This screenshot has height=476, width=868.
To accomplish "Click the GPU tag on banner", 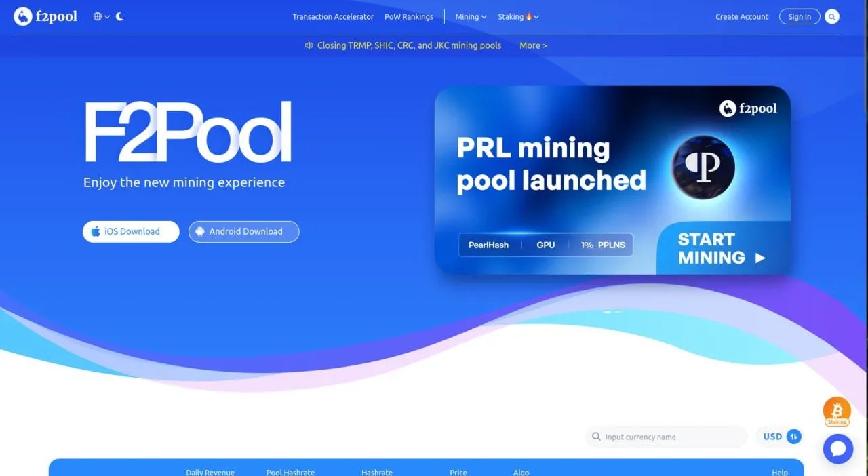I will coord(546,245).
